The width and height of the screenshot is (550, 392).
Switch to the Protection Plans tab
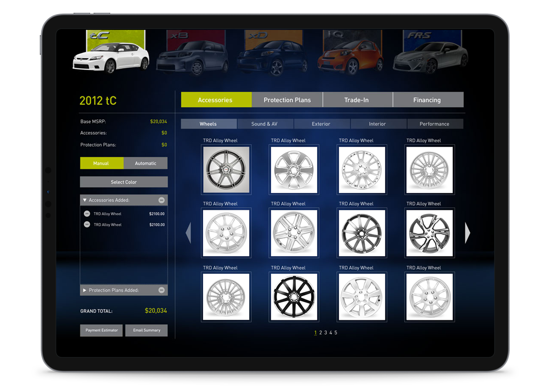point(287,100)
